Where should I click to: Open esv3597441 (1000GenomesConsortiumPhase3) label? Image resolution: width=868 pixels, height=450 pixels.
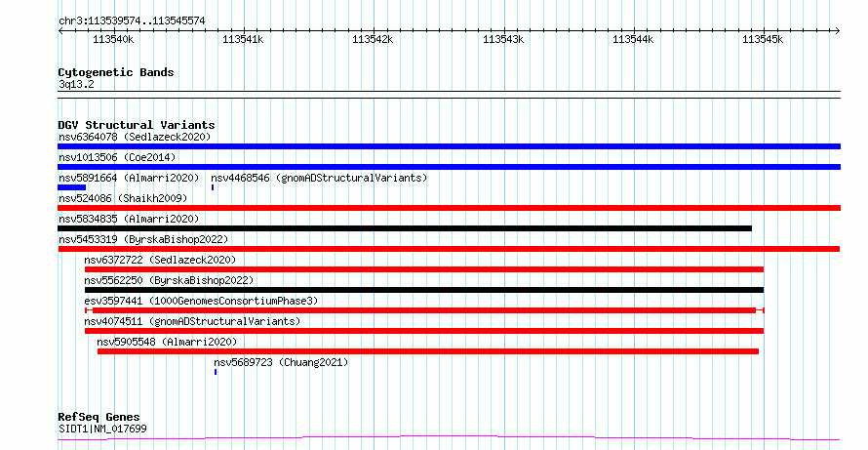click(x=201, y=301)
